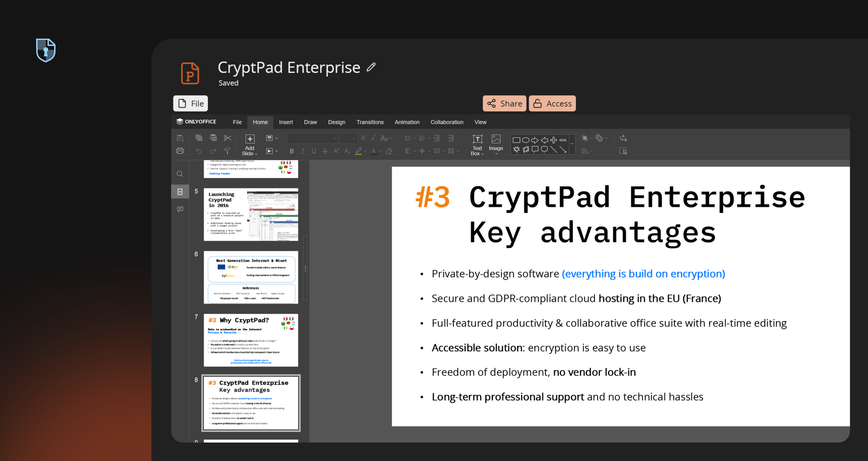Open the font size dropdown
The width and height of the screenshot is (868, 461).
point(348,139)
